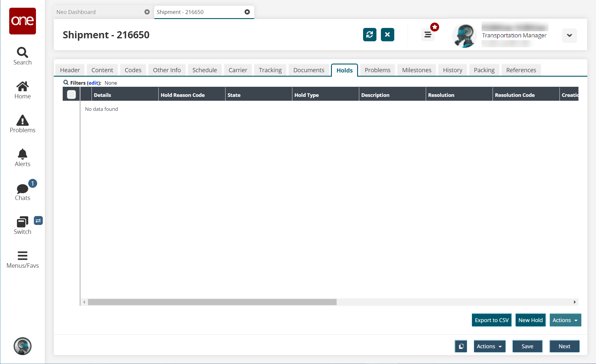Click the edit link in Filters row
The image size is (596, 364).
tap(93, 83)
